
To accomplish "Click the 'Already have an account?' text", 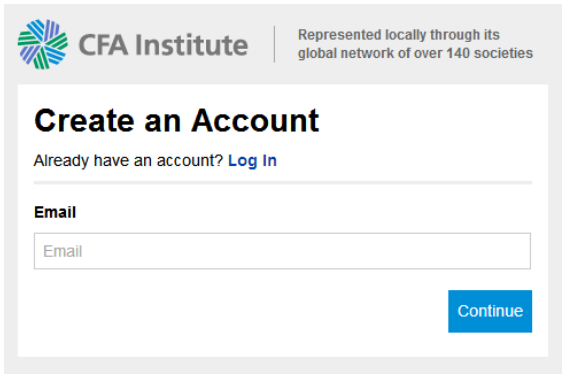I will click(129, 160).
